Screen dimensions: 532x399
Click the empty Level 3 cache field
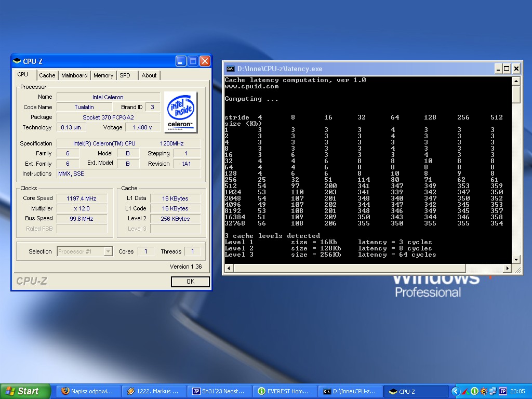click(175, 229)
